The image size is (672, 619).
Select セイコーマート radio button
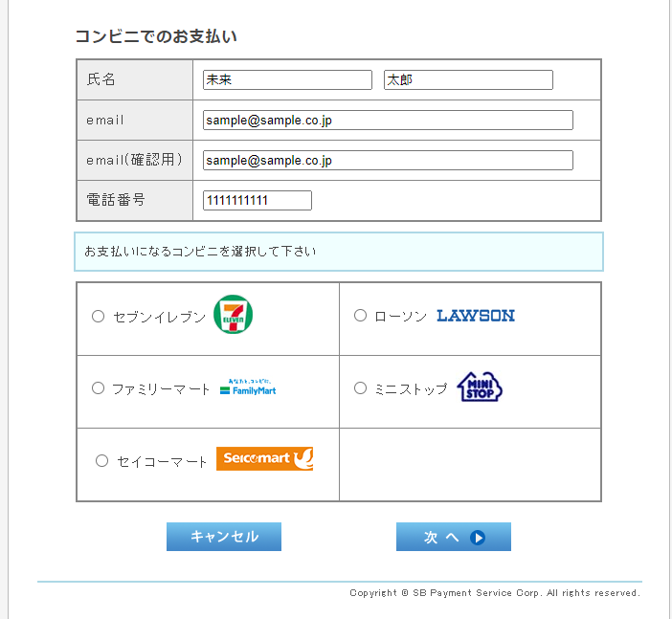click(102, 461)
